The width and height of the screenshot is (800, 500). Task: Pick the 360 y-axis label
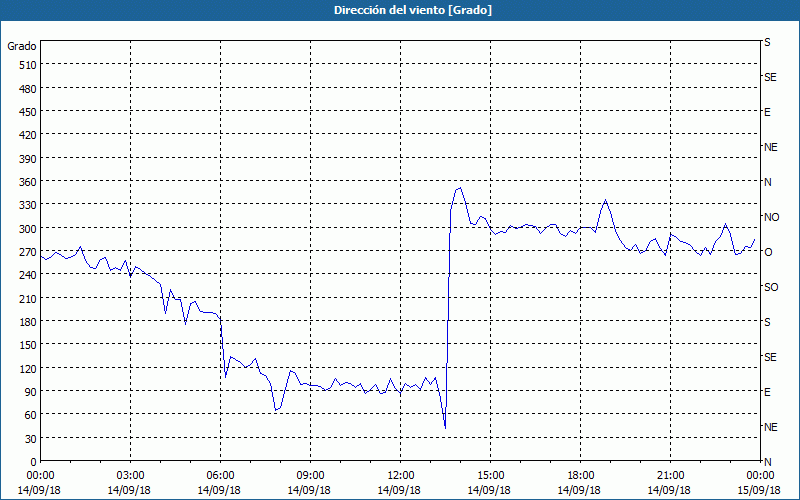click(29, 182)
